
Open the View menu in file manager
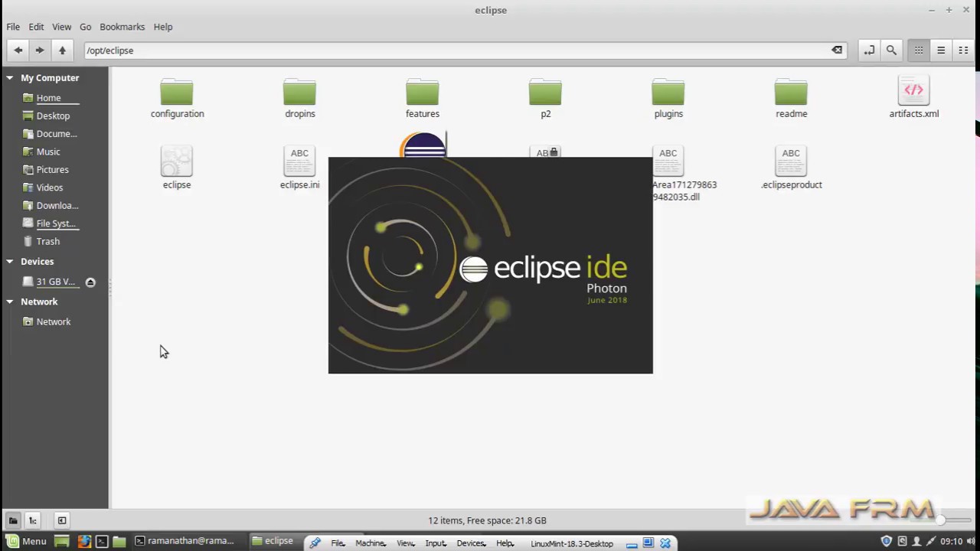(61, 27)
